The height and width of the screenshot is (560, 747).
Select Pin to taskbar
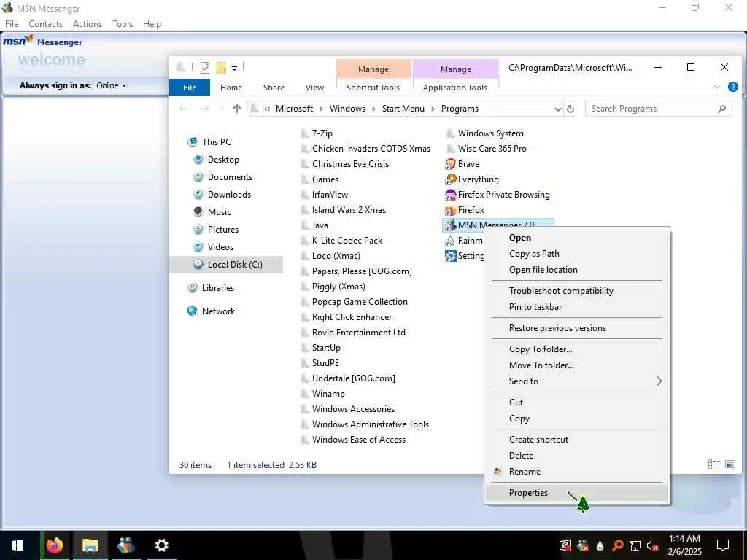(x=576, y=307)
